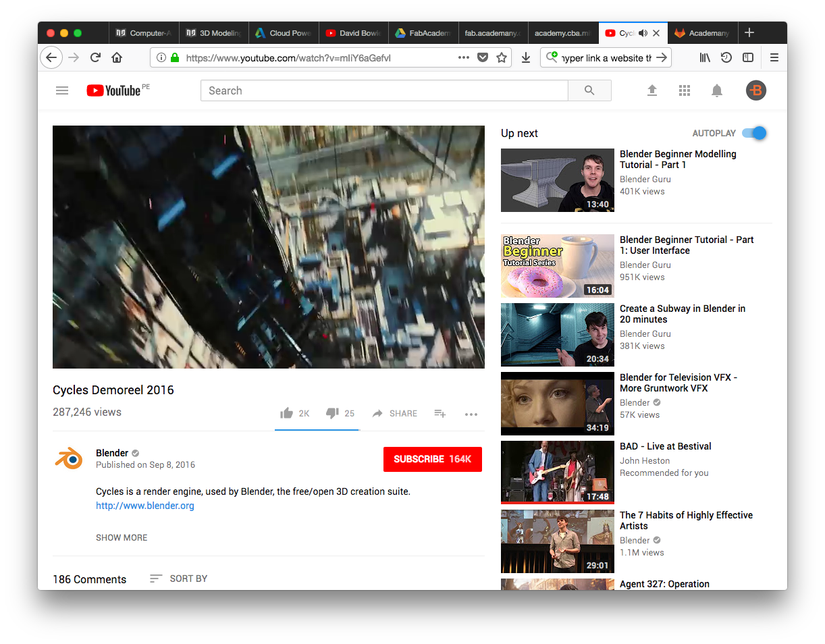Open the Sort By comments dropdown
Viewport: 825px width, 644px height.
178,579
